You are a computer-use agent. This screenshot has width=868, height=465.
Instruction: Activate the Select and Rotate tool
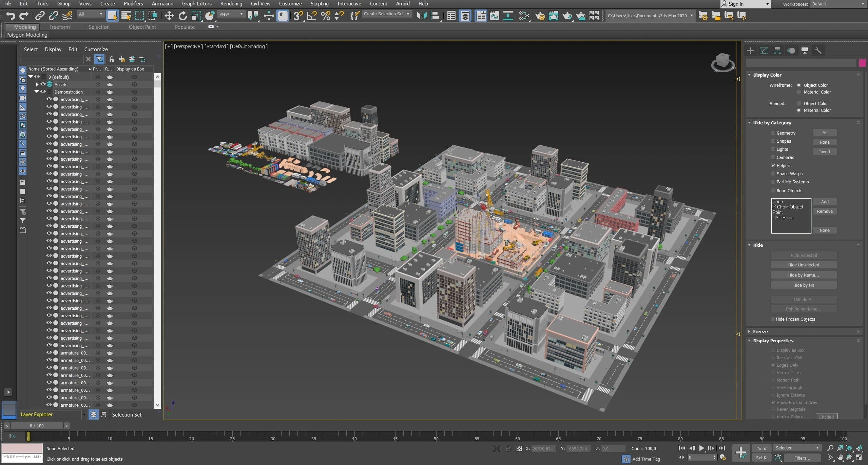(x=182, y=16)
